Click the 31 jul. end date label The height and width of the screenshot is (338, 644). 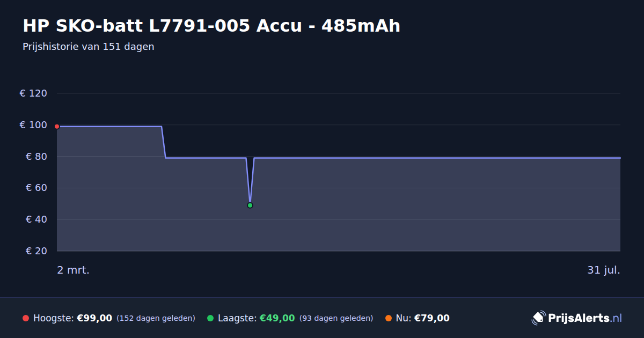tap(604, 270)
